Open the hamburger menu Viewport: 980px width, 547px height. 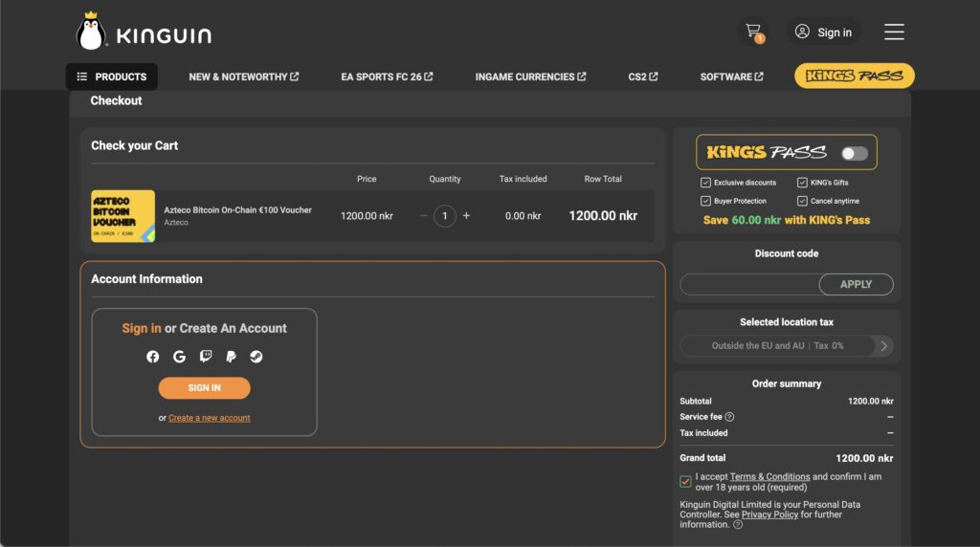pyautogui.click(x=894, y=32)
